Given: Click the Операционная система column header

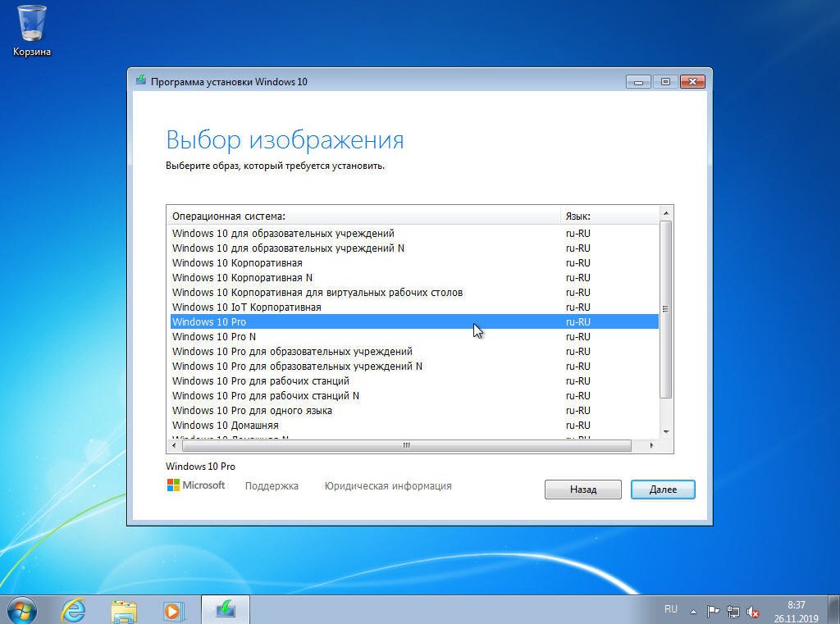Looking at the screenshot, I should (x=363, y=216).
